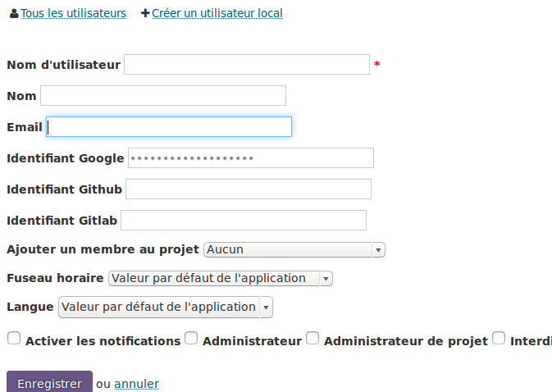Open the Créer un utilisateur local link

pyautogui.click(x=217, y=13)
